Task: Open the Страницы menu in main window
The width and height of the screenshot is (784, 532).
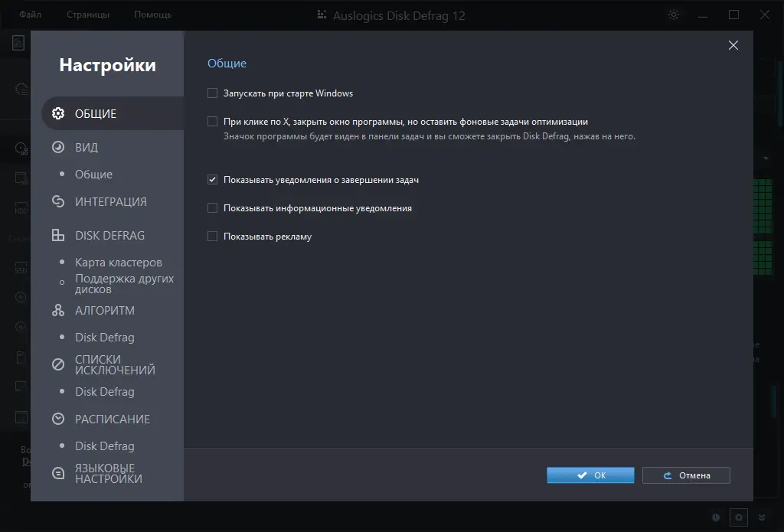Action: pos(88,15)
